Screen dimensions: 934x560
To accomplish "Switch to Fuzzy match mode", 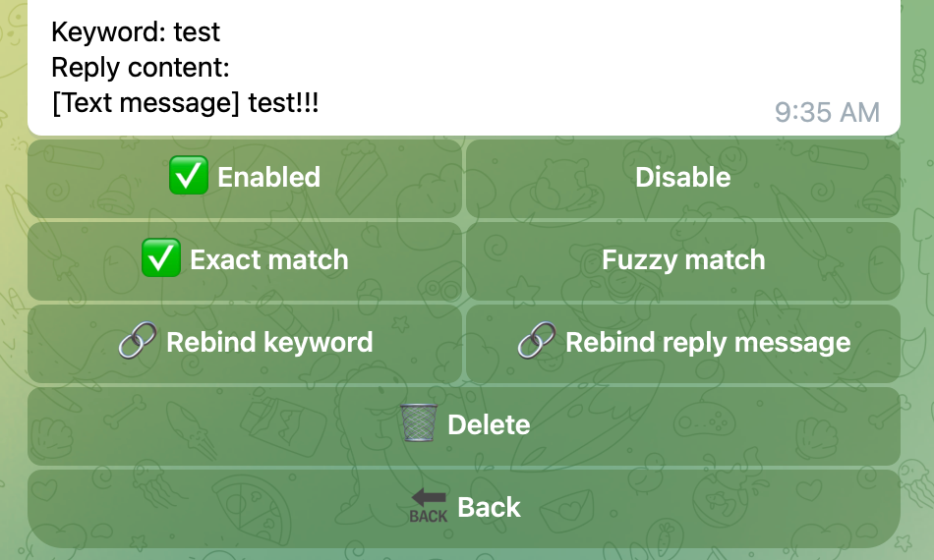I will [682, 260].
